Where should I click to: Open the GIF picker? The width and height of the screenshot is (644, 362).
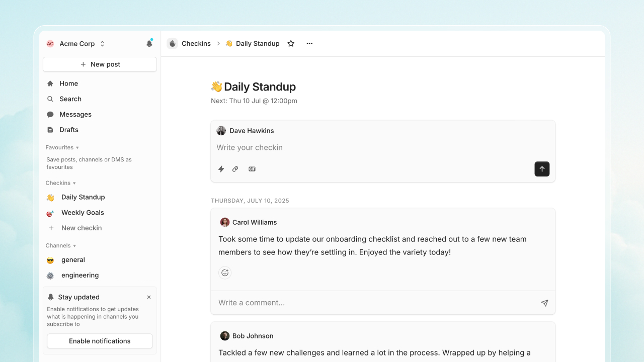pos(252,169)
